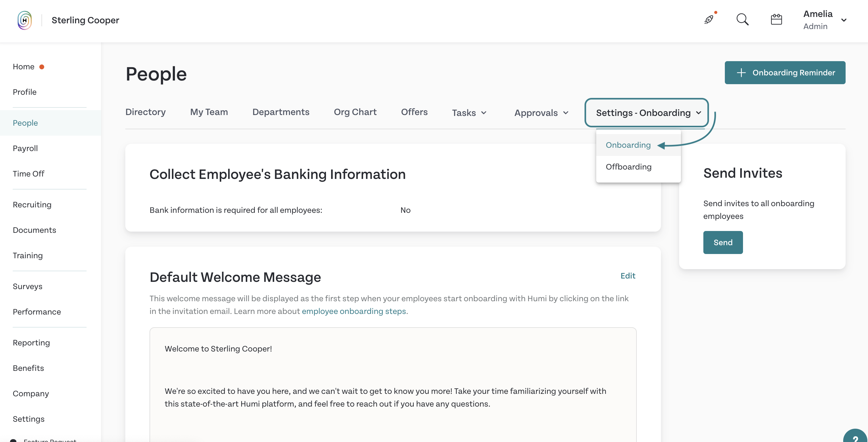Screen dimensions: 868x442
Task: Open Training in the sidebar
Action: pyautogui.click(x=28, y=256)
